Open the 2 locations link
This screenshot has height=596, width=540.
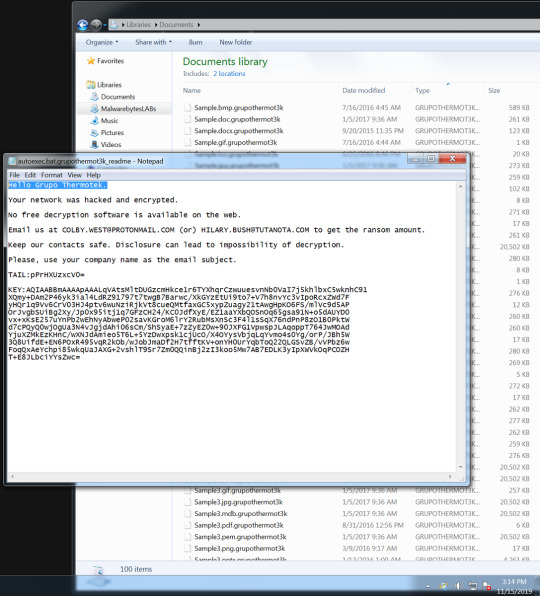[x=229, y=74]
